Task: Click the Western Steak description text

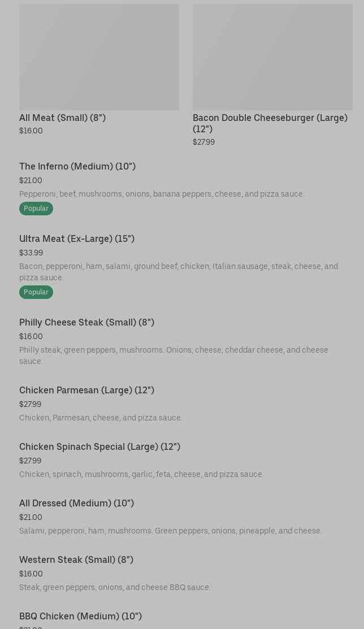Action: tap(115, 587)
